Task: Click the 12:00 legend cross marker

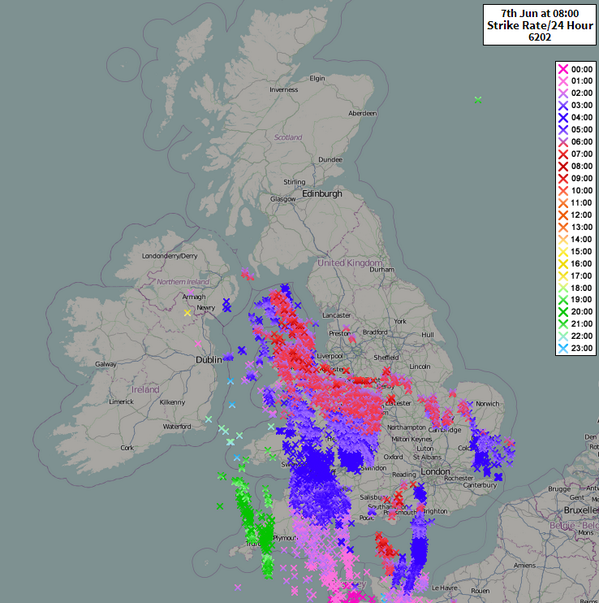Action: (563, 215)
